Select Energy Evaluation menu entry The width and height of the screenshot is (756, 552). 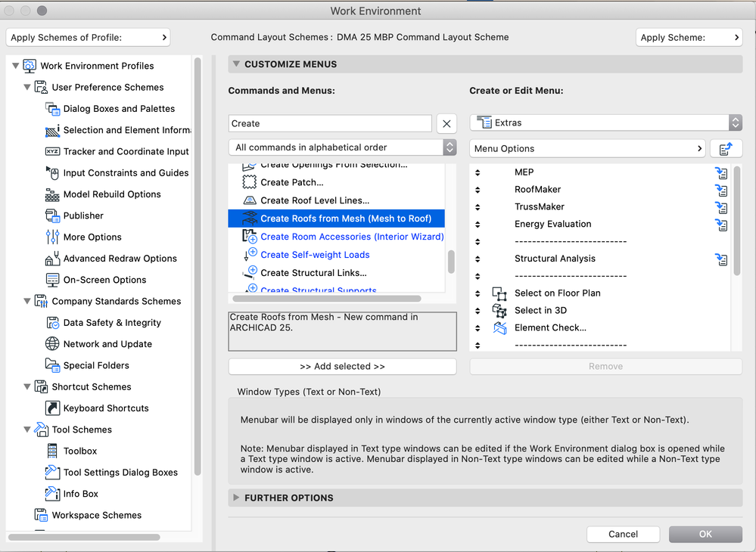coord(600,225)
